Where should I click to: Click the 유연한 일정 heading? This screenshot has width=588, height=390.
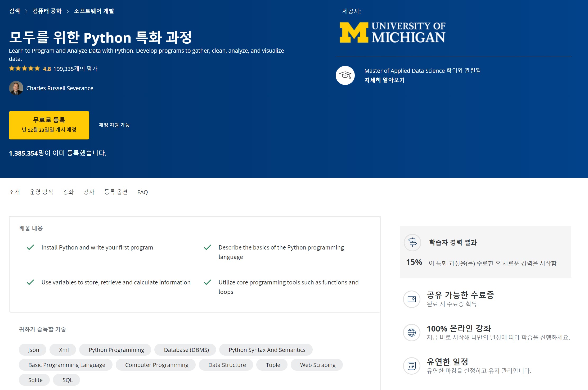(447, 362)
